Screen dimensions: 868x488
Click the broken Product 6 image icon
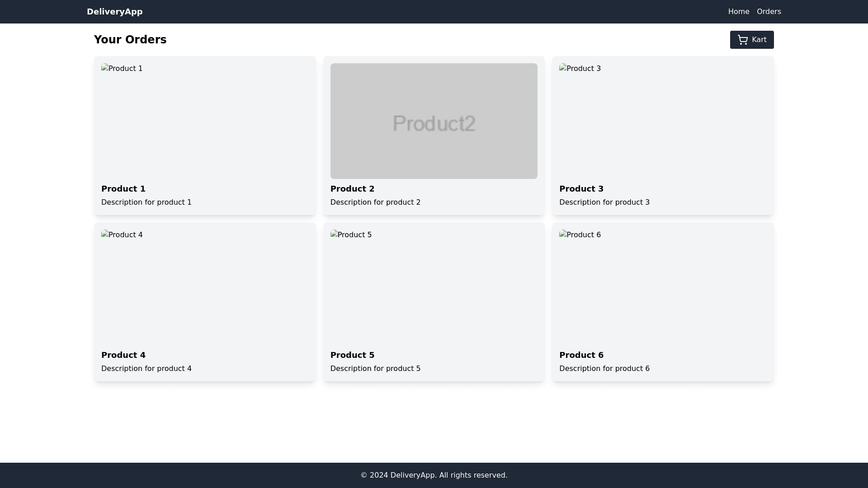pos(563,235)
